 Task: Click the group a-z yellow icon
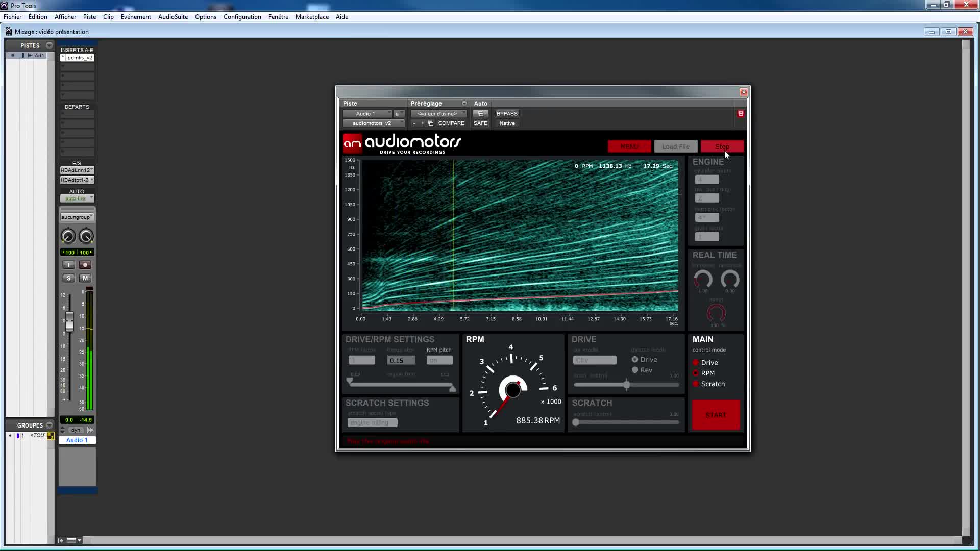pyautogui.click(x=51, y=436)
